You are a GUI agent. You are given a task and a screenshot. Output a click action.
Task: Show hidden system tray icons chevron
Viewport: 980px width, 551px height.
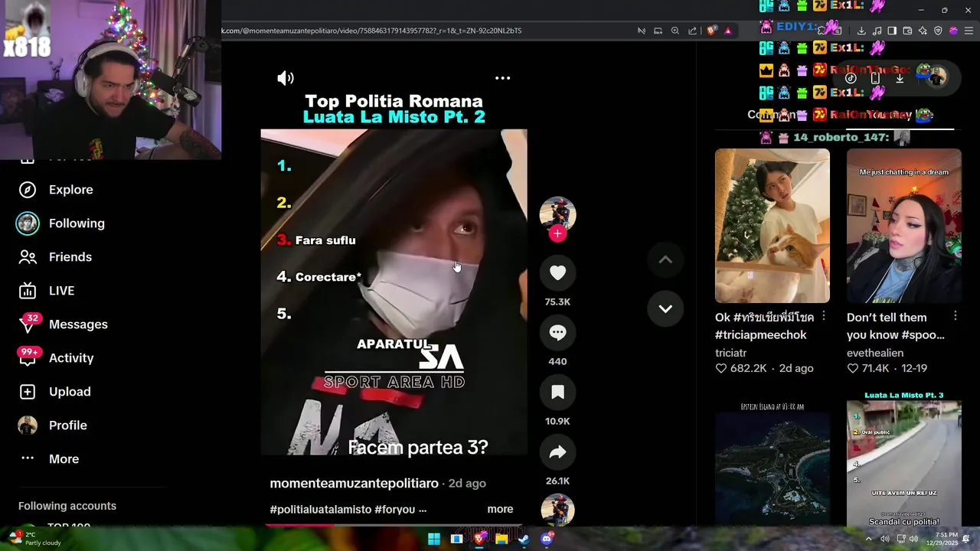(868, 539)
